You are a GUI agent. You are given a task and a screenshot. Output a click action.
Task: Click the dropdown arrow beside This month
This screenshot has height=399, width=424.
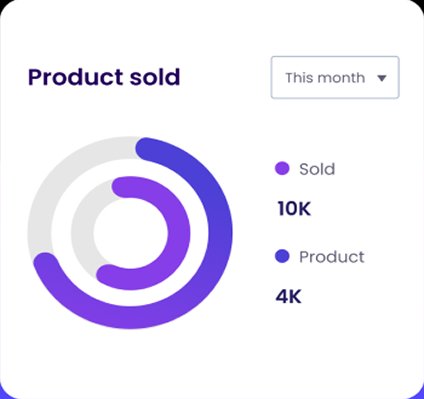382,78
